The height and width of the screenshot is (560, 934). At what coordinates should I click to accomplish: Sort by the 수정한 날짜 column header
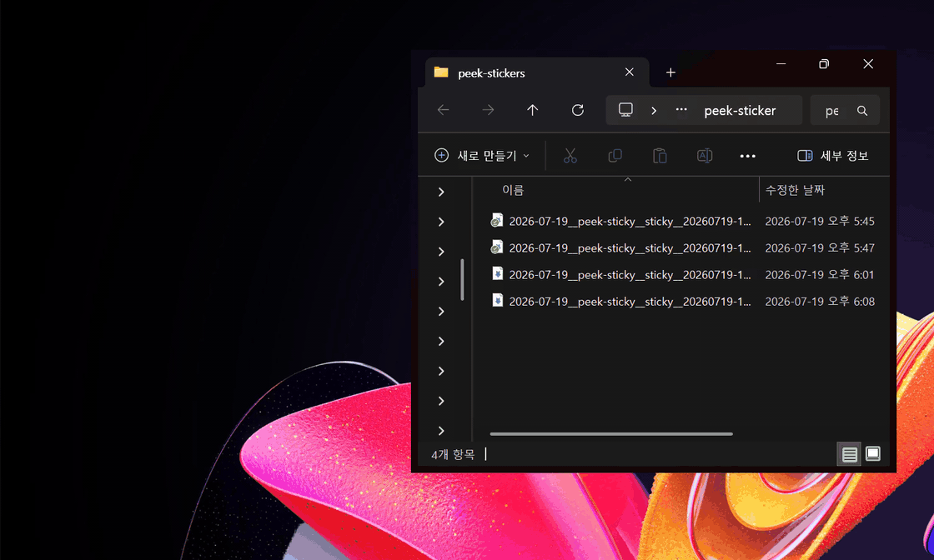click(795, 190)
